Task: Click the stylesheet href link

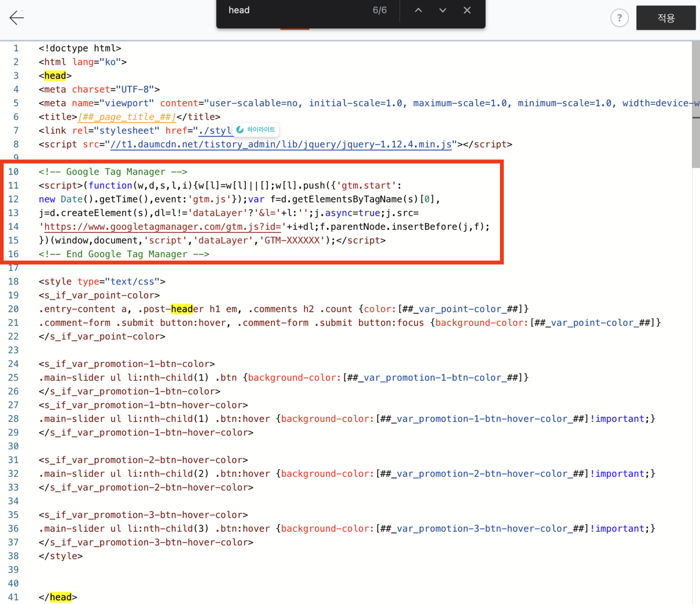Action: pos(215,131)
